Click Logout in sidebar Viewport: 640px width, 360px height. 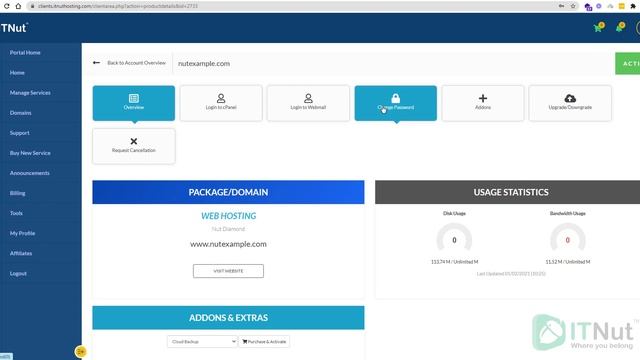pyautogui.click(x=18, y=273)
